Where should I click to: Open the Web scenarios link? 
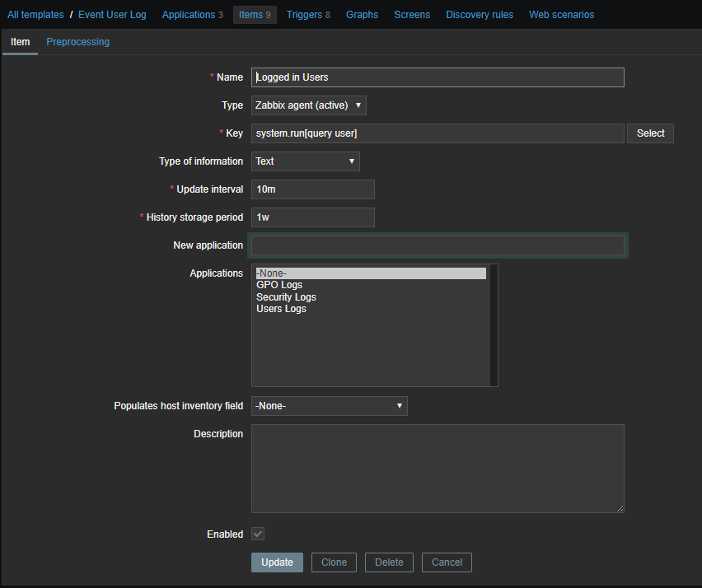560,15
